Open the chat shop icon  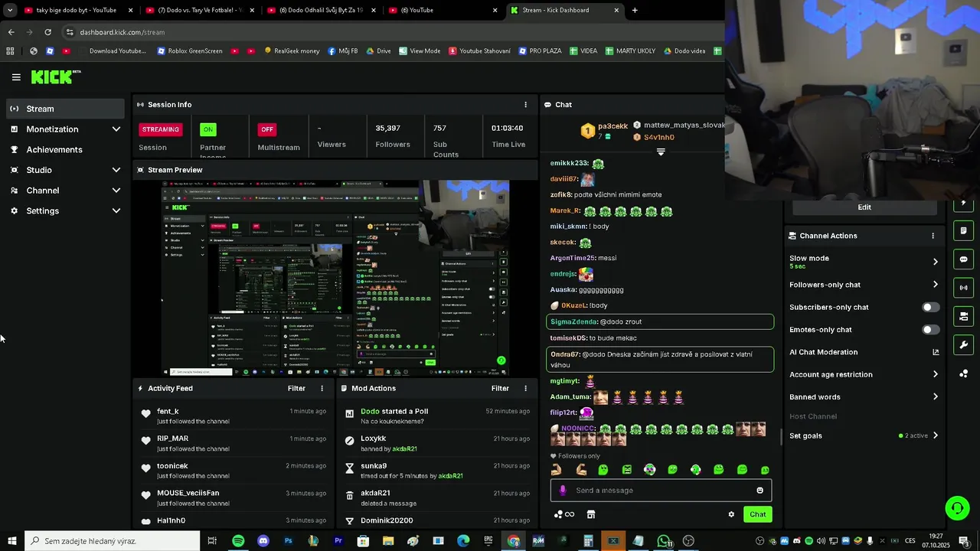(x=590, y=514)
